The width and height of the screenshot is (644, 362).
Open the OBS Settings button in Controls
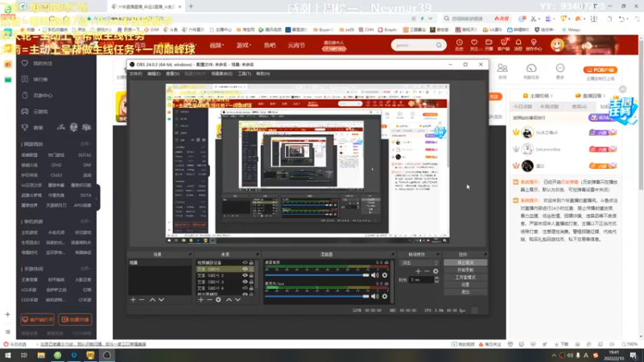465,285
